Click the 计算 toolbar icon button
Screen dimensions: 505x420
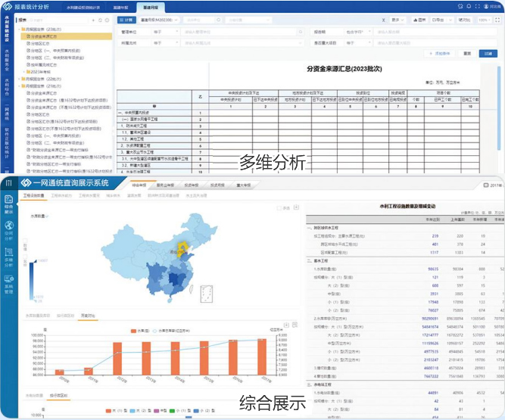click(x=127, y=20)
